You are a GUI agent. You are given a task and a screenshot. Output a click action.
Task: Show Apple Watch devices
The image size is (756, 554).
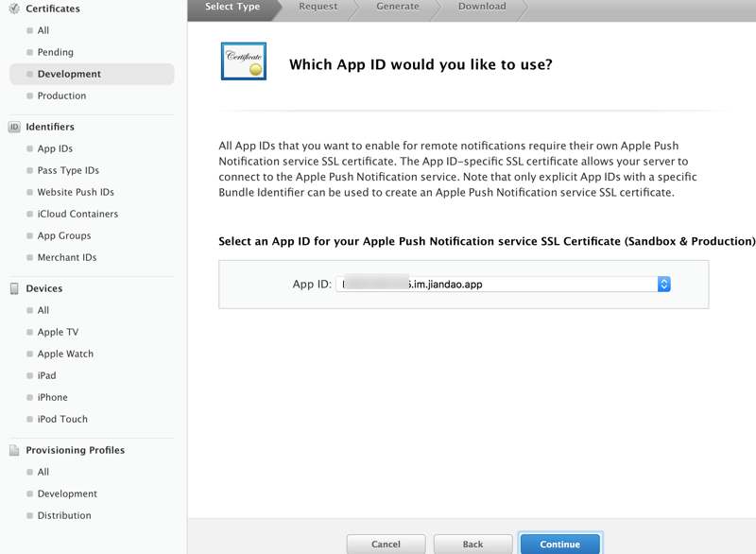65,354
